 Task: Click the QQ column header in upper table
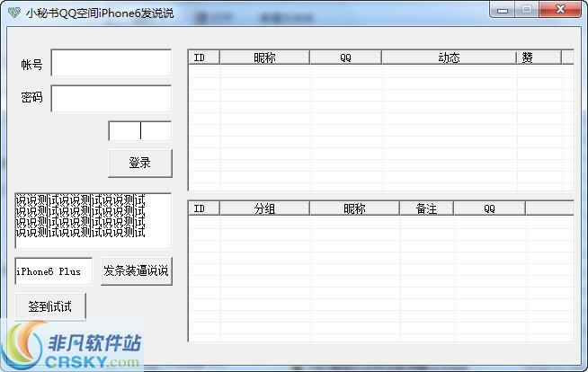tap(346, 58)
